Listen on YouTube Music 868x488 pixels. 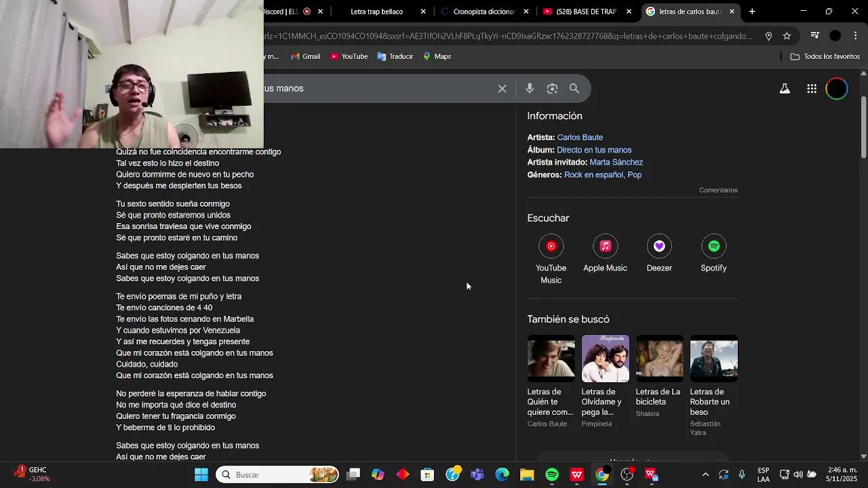pyautogui.click(x=551, y=260)
